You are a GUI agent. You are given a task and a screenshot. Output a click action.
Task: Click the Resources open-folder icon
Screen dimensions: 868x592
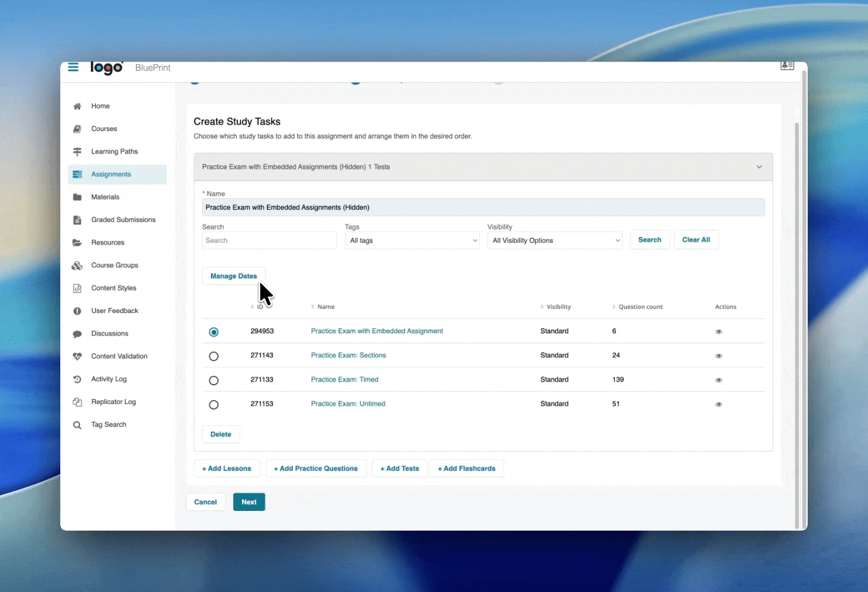click(x=77, y=243)
